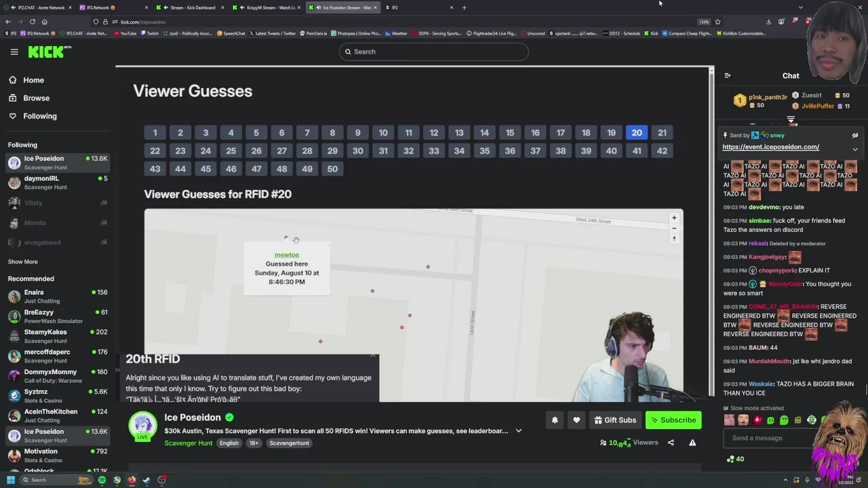
Task: Open the pinned event.iceposeidon.com link
Action: 770,147
